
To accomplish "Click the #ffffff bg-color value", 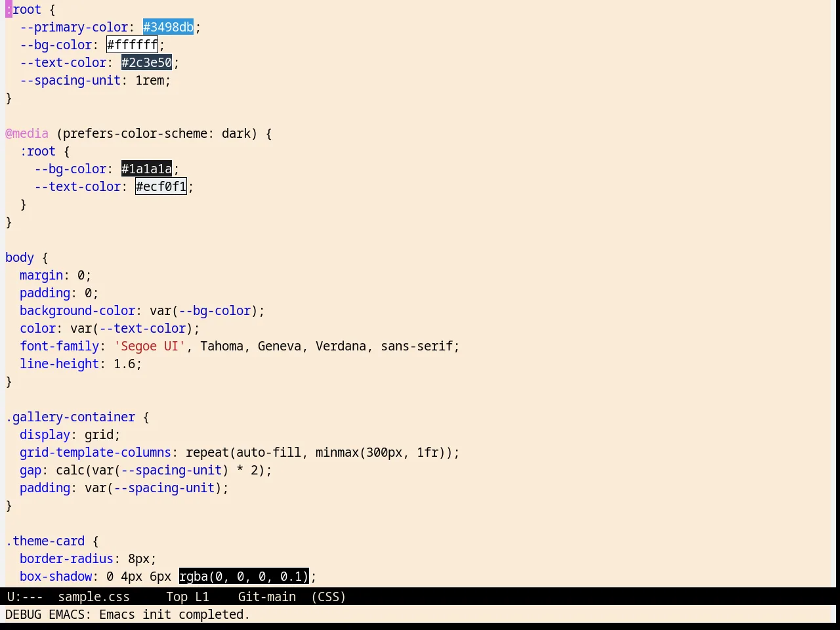I will [132, 45].
